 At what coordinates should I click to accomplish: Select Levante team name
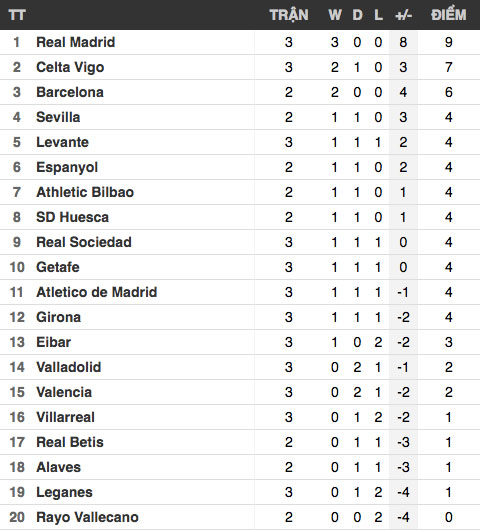62,142
